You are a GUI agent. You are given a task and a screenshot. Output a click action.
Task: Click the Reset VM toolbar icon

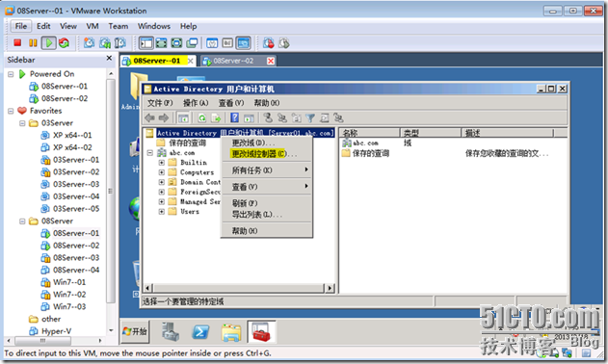[x=64, y=43]
